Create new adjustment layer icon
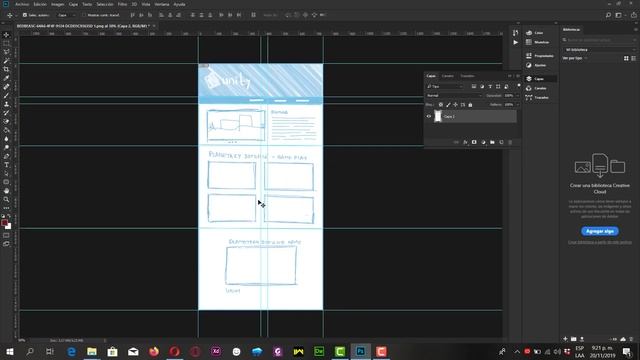The image size is (640, 360). point(483,142)
